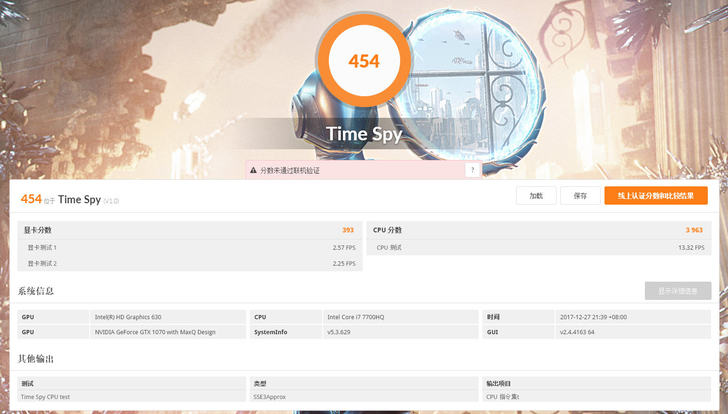Image resolution: width=728 pixels, height=414 pixels.
Task: Click the 13.32 FPS value
Action: [x=691, y=247]
